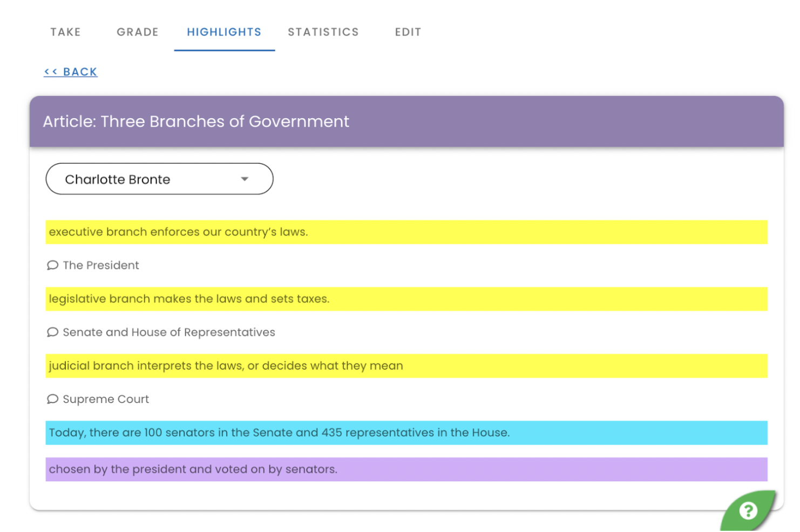Click the note text The President

click(x=101, y=265)
